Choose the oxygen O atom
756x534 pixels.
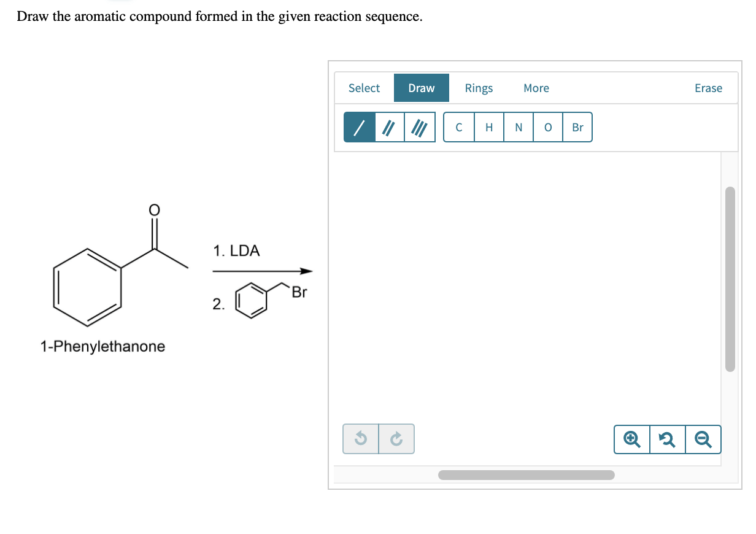coord(548,127)
